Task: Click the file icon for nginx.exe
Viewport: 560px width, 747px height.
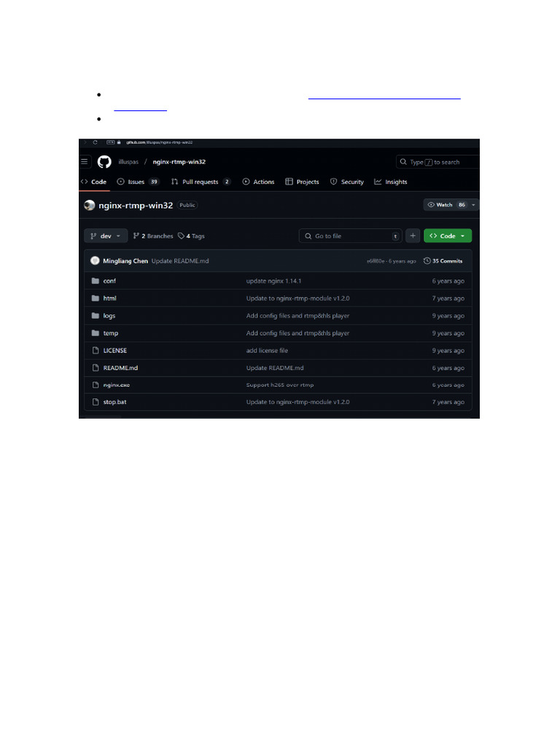Action: click(x=96, y=385)
